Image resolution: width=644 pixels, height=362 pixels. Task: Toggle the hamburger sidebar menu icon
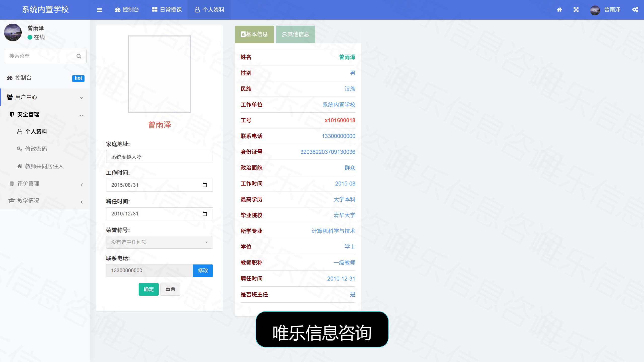[x=99, y=10]
